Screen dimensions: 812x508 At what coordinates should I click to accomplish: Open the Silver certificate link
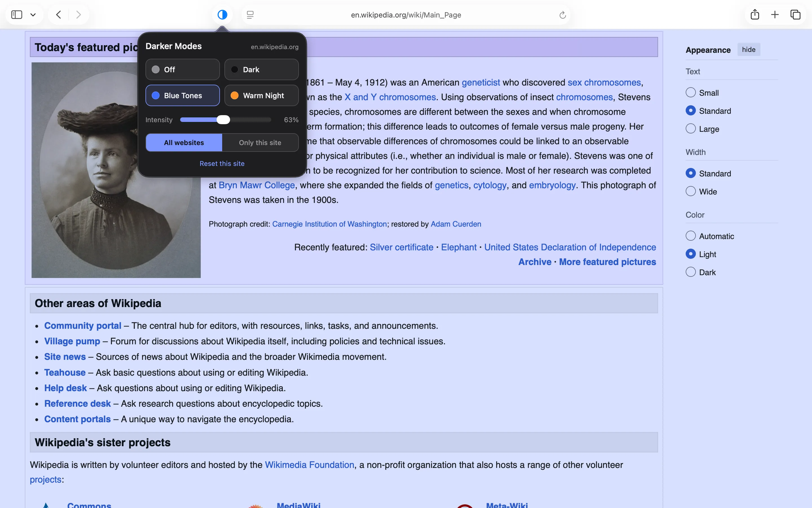tap(401, 247)
